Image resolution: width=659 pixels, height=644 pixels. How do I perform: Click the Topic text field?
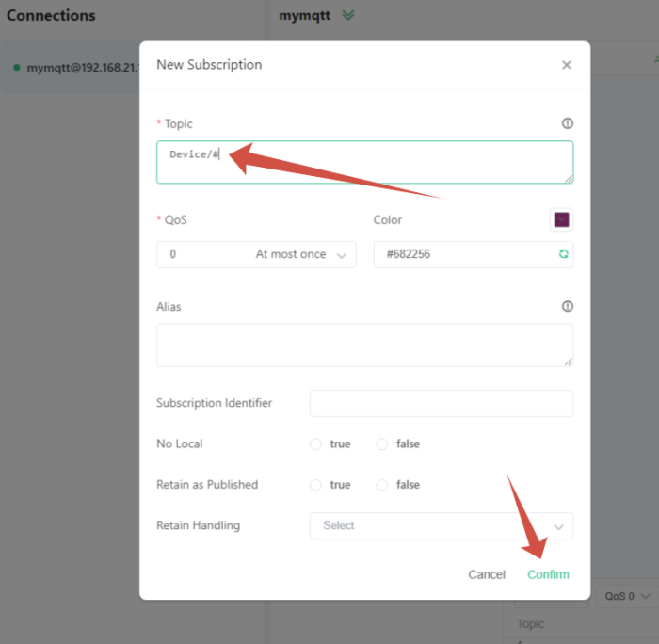[x=364, y=162]
